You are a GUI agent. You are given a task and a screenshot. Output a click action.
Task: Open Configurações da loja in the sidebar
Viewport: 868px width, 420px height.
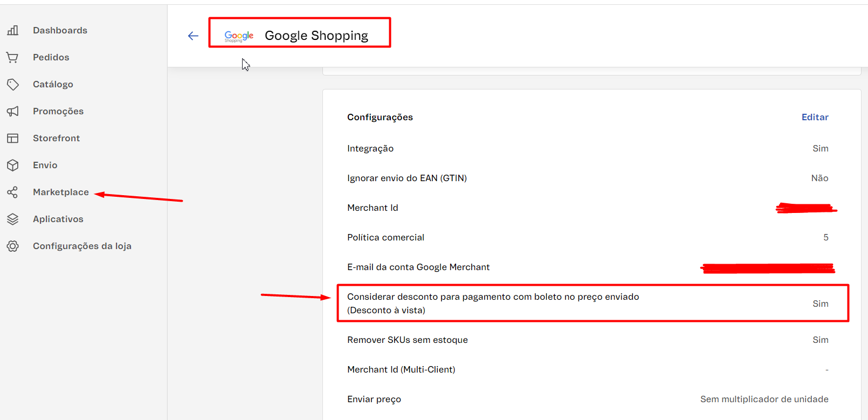[x=82, y=246]
